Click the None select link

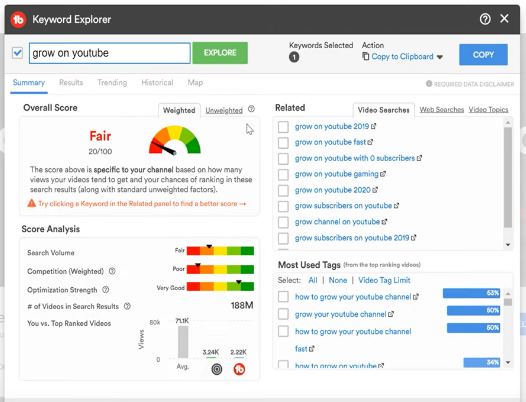point(338,280)
